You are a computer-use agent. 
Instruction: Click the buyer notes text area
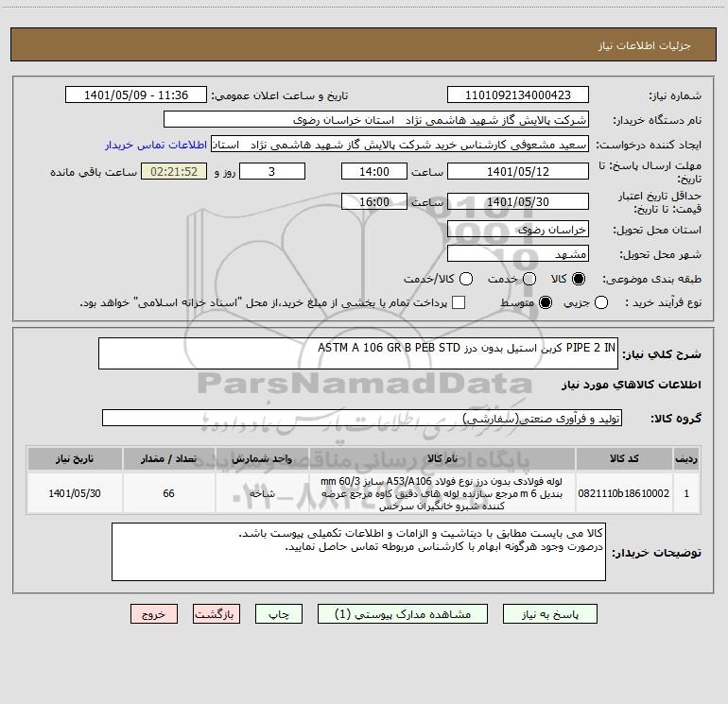click(x=358, y=552)
